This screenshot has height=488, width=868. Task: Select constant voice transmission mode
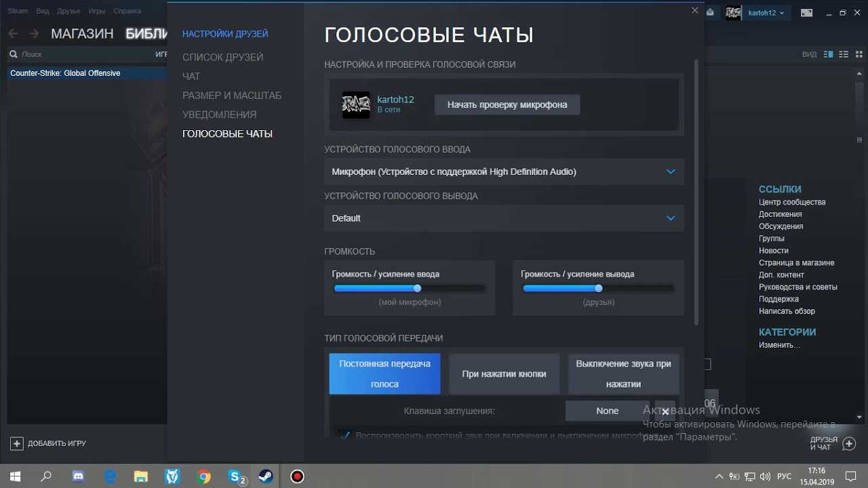(384, 373)
